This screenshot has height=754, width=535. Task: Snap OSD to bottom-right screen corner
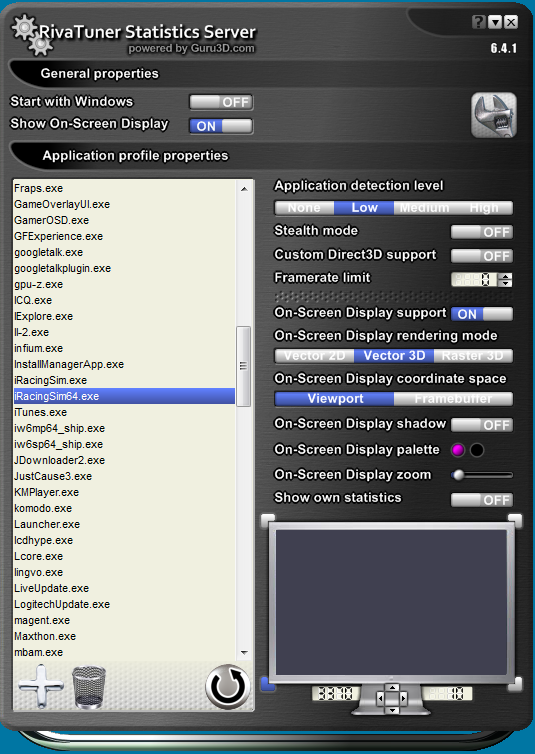(515, 684)
